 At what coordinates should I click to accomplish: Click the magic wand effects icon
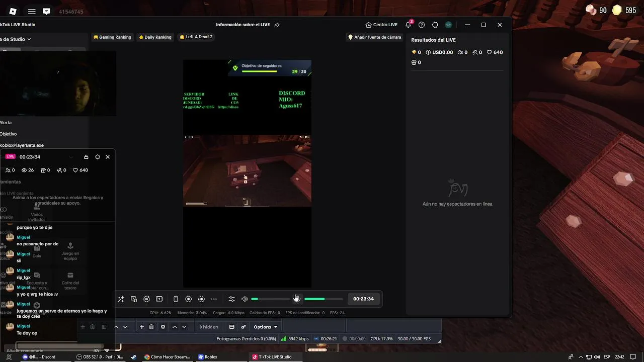click(121, 299)
